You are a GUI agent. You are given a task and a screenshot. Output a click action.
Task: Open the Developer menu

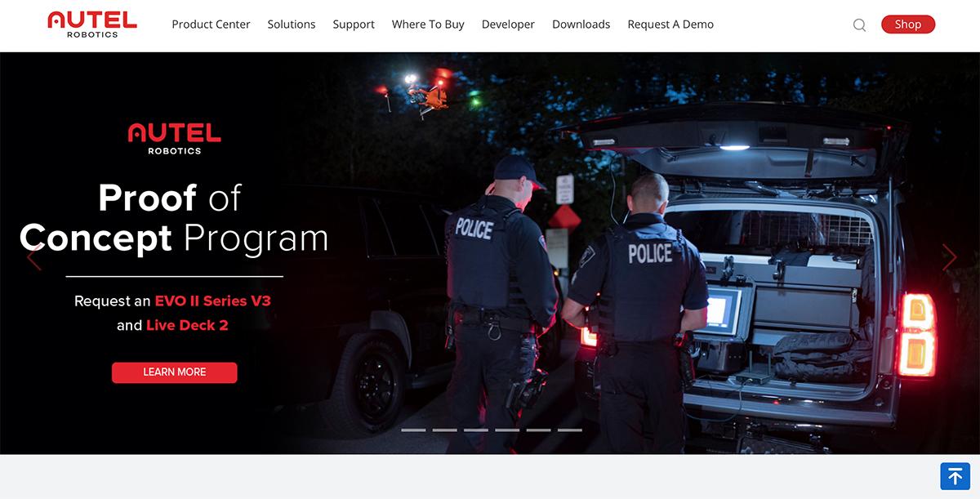(508, 25)
